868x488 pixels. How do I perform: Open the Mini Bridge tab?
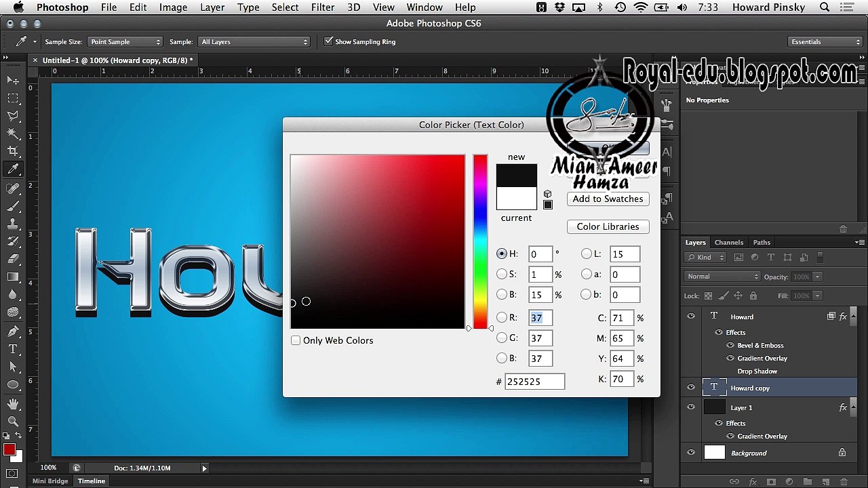pos(50,481)
